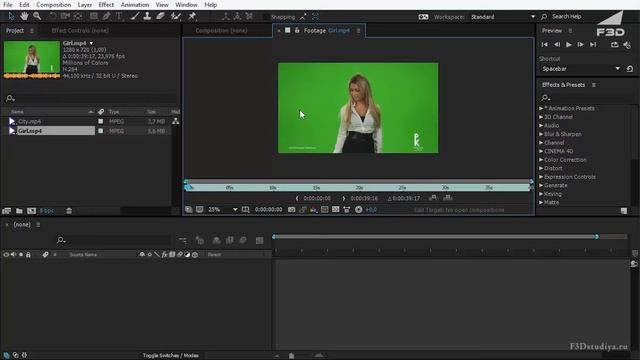Click the interpret footage icon in Project panel
Viewport: 640px width, 360px height.
pyautogui.click(x=7, y=211)
